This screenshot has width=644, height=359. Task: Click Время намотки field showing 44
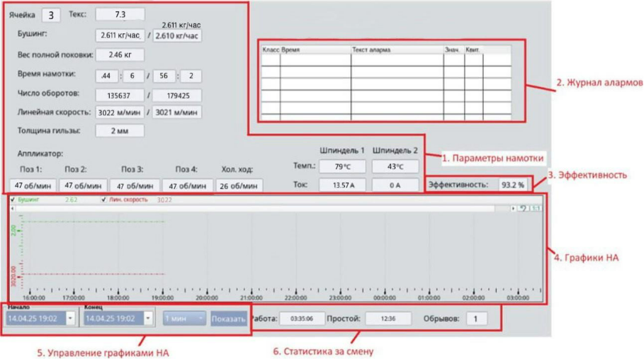pyautogui.click(x=106, y=76)
